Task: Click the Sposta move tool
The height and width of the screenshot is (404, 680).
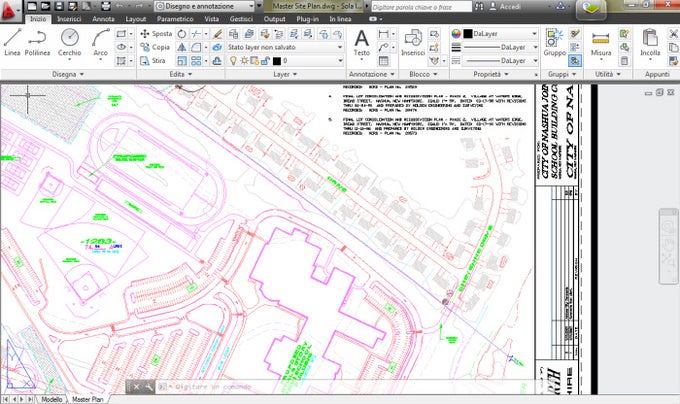Action: tap(156, 33)
